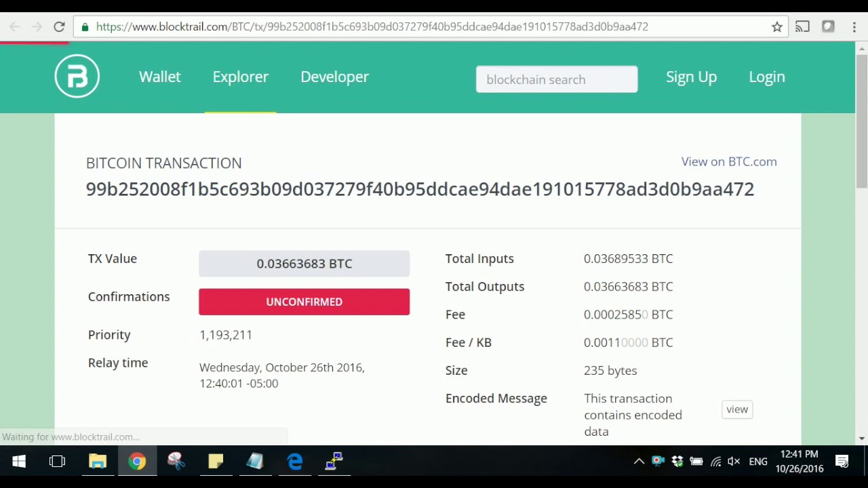Click the battery tray icon

coord(696,462)
